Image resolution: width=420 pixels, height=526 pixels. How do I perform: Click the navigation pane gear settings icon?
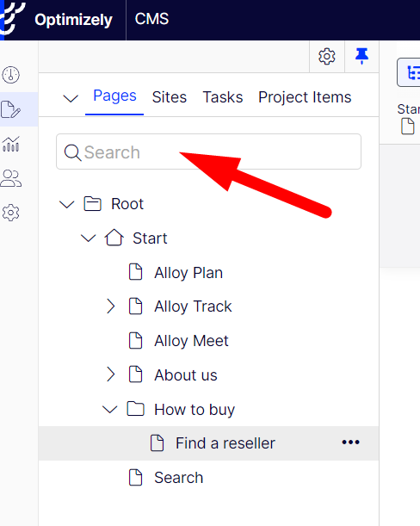click(x=327, y=56)
